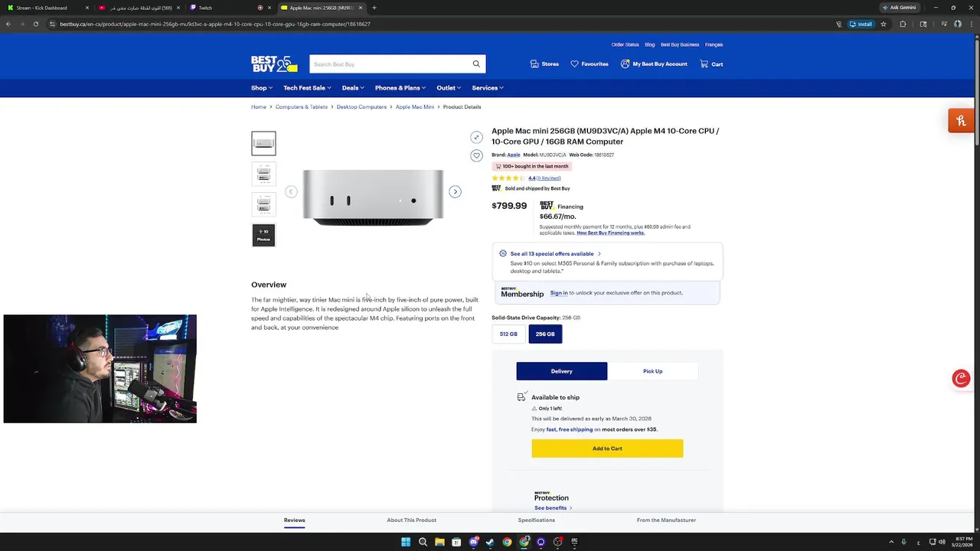
Task: Choose the Delivery option
Action: tap(562, 371)
